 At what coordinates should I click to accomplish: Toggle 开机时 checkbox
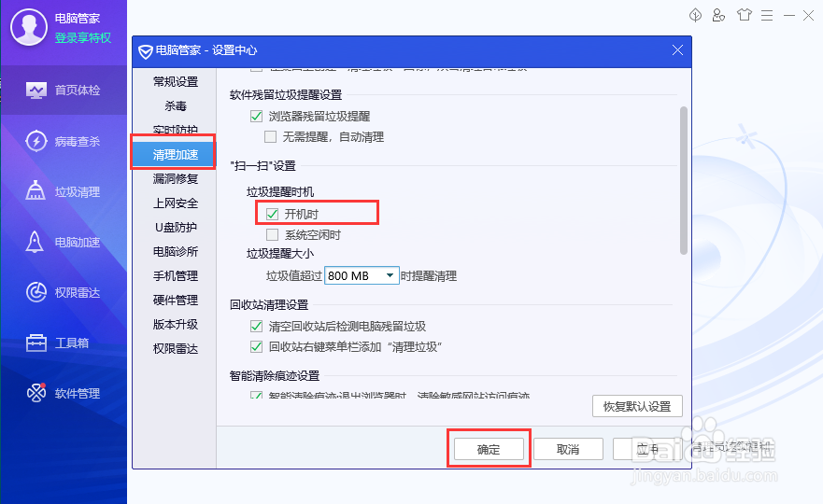coord(273,214)
